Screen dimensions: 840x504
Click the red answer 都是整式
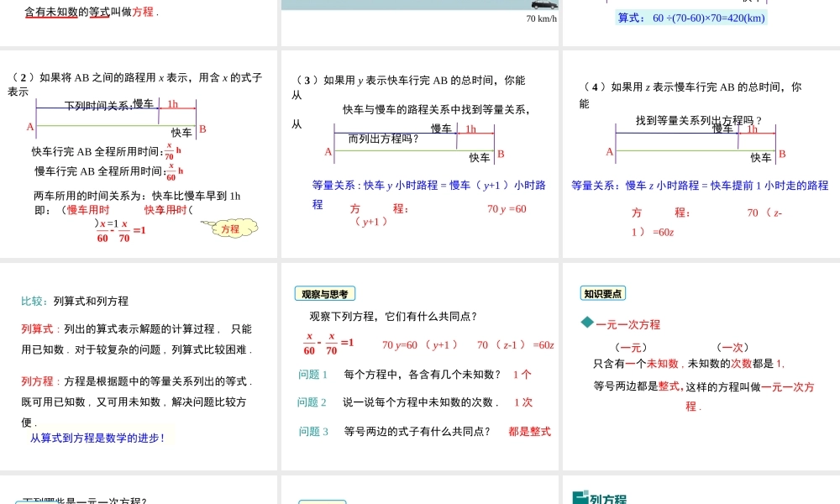[529, 431]
